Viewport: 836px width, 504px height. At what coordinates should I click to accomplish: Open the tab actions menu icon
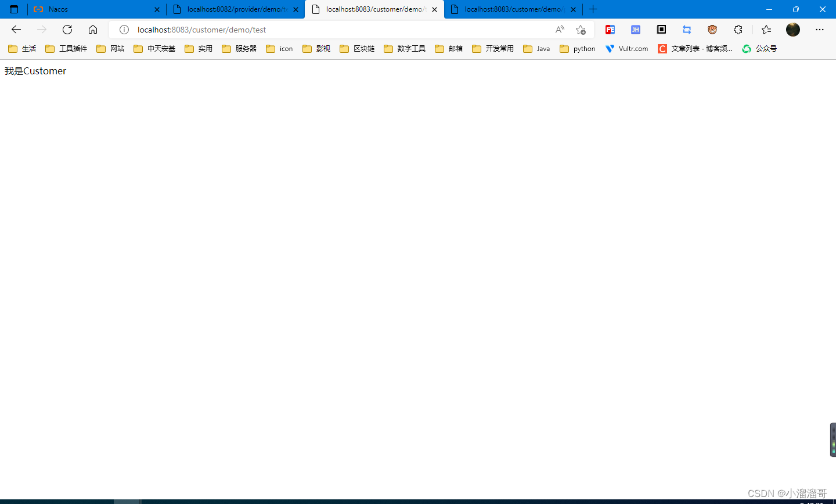14,9
